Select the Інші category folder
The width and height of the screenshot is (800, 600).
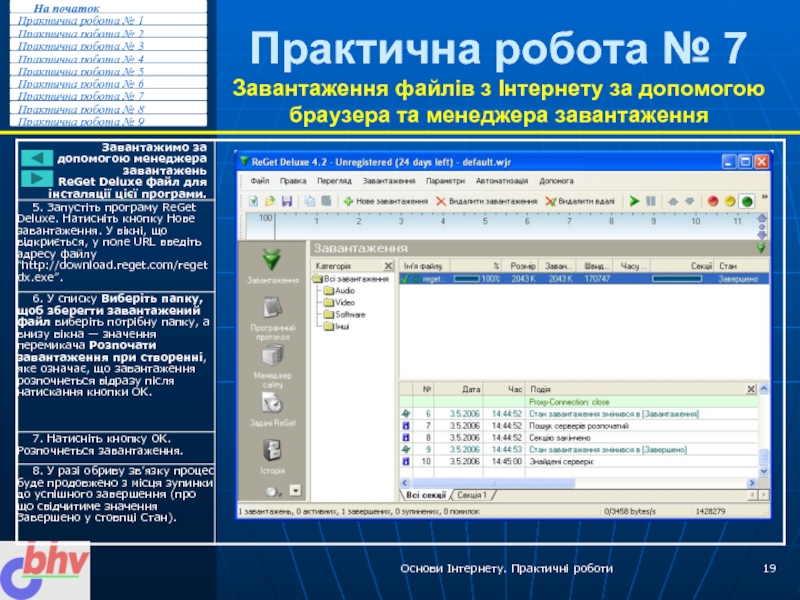coord(337,327)
